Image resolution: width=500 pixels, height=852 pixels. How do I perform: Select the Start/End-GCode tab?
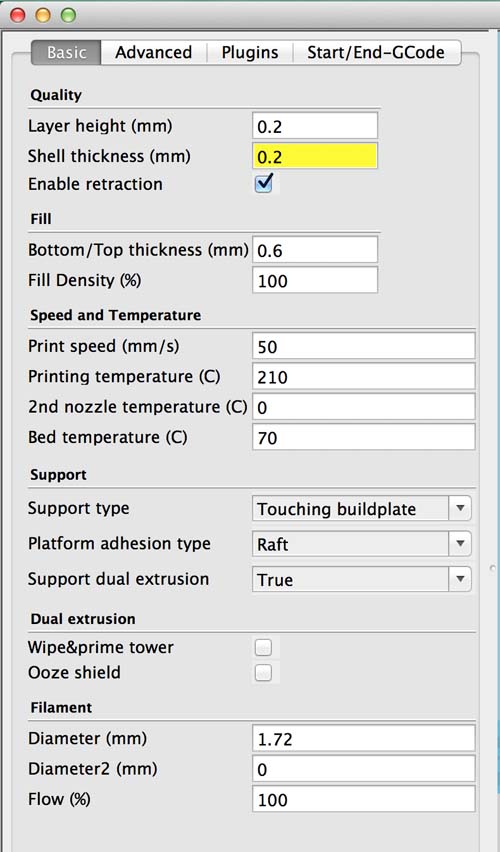pyautogui.click(x=377, y=53)
